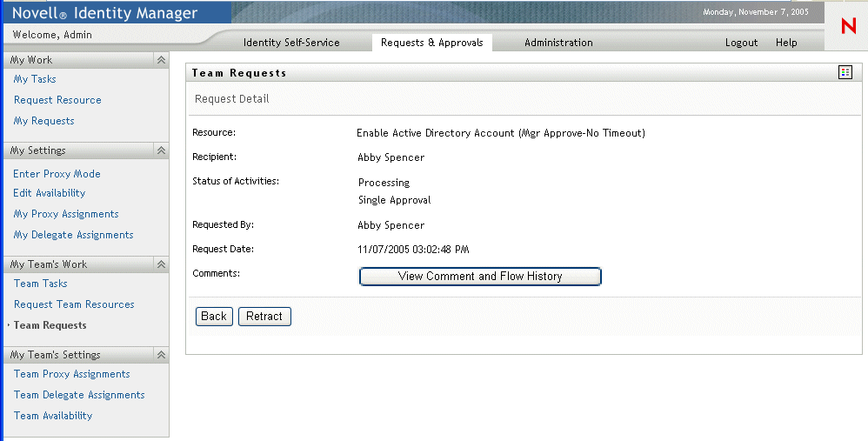
Task: Click View Comment and Flow History button
Action: (480, 276)
